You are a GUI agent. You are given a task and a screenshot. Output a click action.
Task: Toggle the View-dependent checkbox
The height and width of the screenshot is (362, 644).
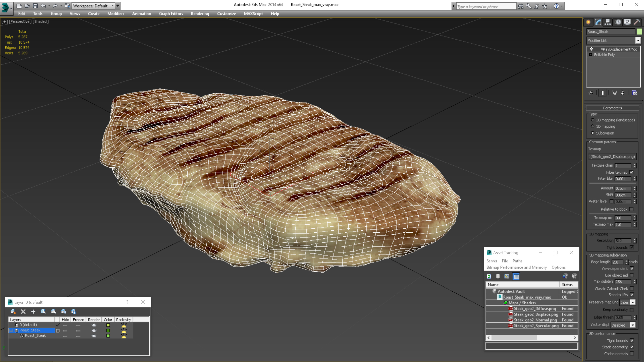pyautogui.click(x=632, y=269)
